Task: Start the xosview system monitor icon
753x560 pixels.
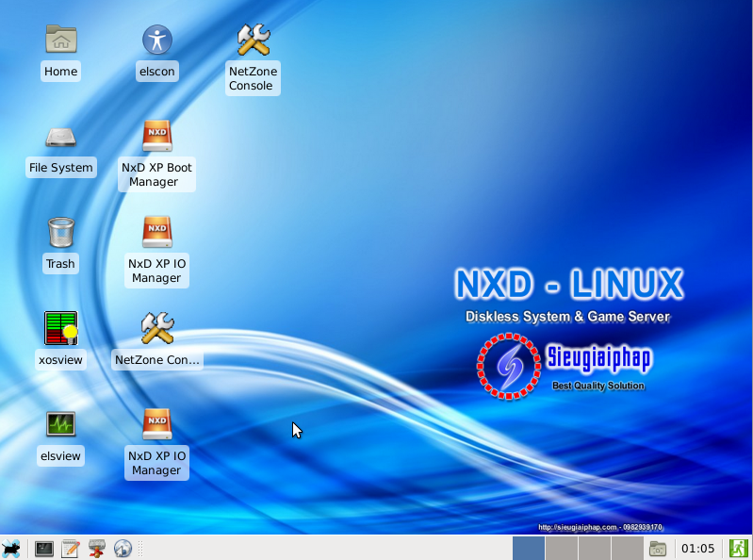Action: [61, 328]
